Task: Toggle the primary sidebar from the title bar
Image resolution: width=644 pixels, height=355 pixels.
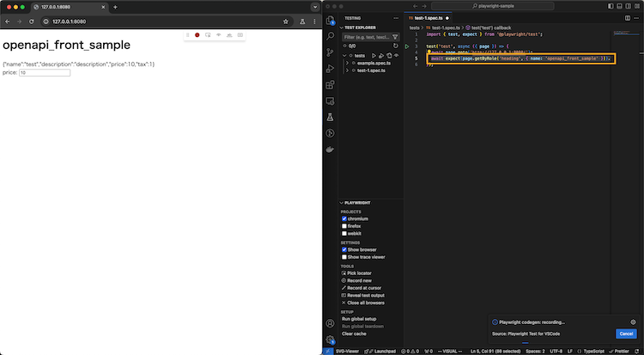Action: point(611,6)
